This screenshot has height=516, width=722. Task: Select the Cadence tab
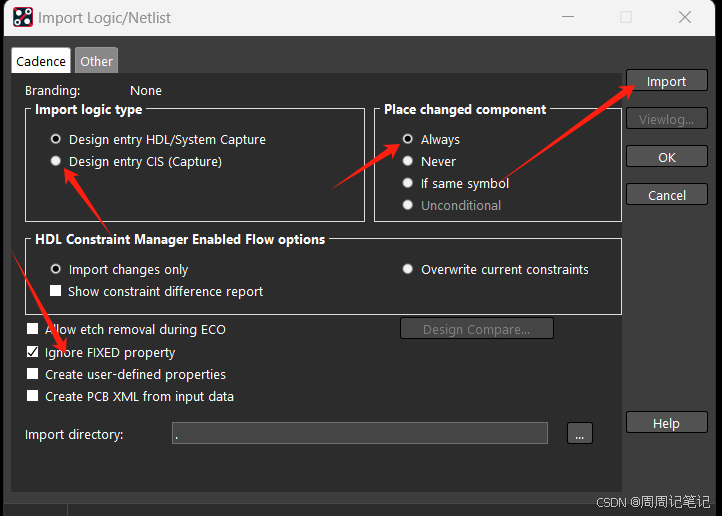point(41,61)
